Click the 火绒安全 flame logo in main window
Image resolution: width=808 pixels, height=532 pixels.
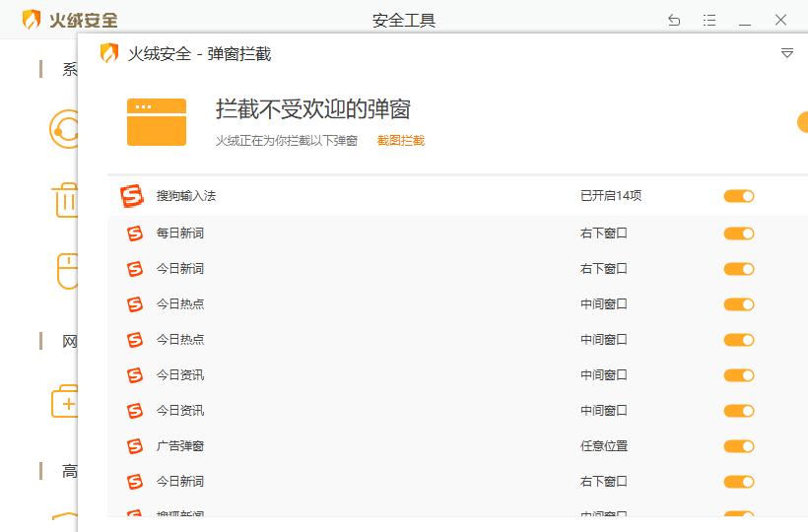click(32, 20)
